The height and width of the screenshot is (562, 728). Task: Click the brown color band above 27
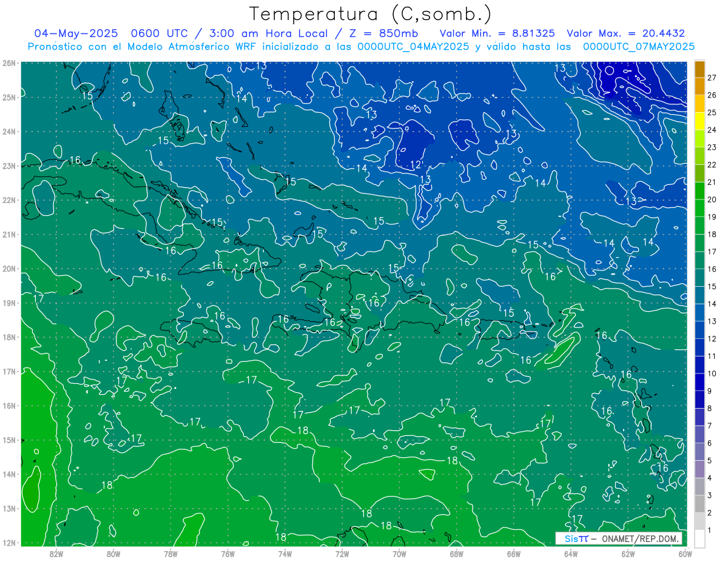700,69
